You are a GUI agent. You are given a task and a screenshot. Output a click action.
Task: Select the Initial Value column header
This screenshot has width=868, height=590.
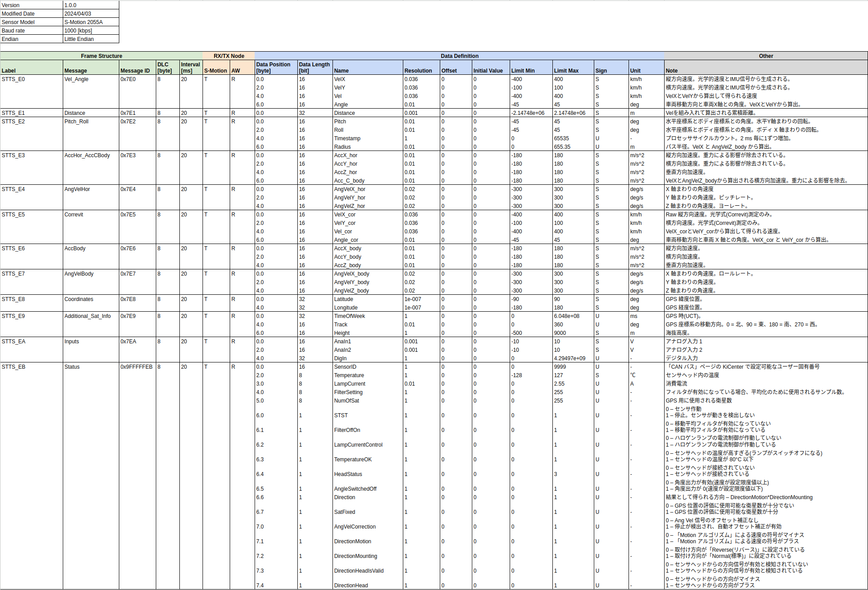(491, 68)
